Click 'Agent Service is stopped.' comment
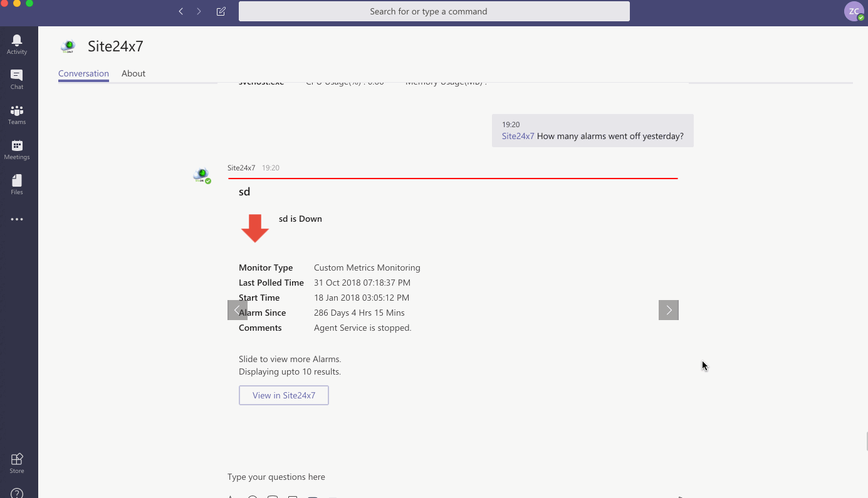The image size is (868, 498). pyautogui.click(x=363, y=328)
